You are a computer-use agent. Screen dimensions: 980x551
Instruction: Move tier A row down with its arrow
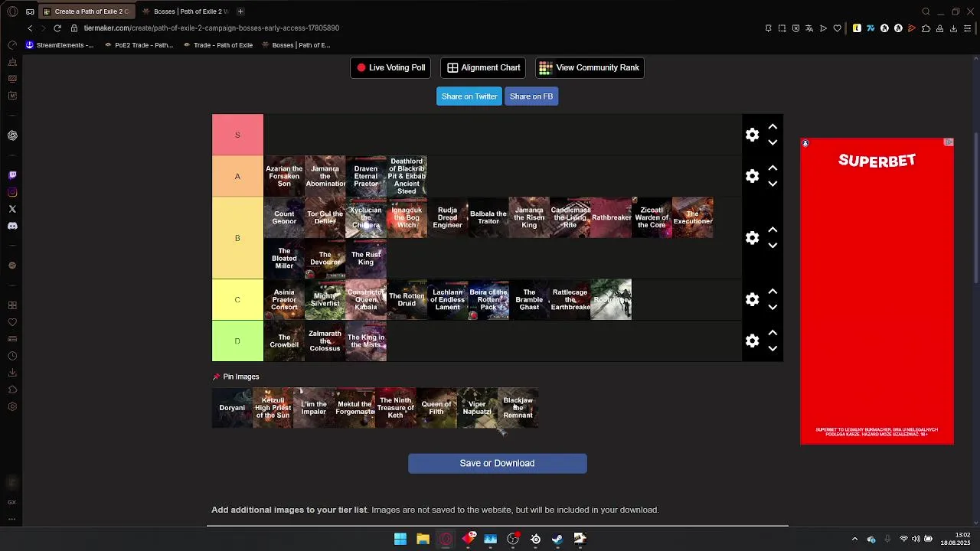pos(773,184)
